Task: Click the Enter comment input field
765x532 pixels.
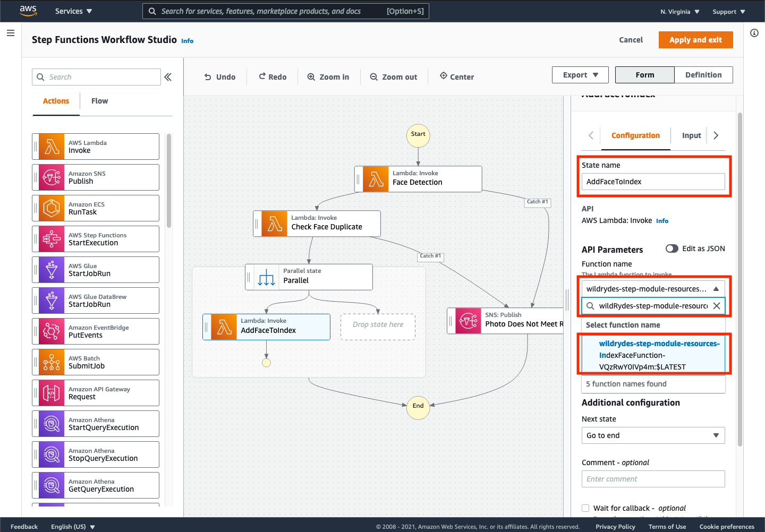Action: click(x=653, y=479)
